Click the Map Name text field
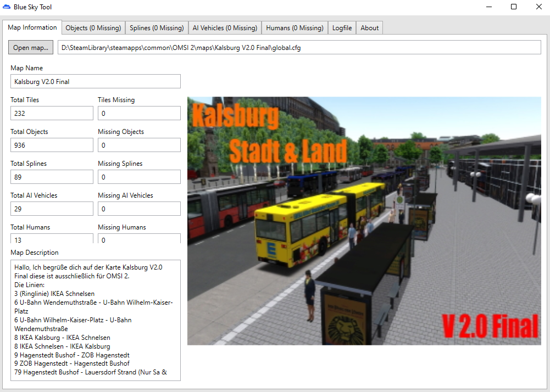This screenshot has width=550, height=392. [95, 82]
